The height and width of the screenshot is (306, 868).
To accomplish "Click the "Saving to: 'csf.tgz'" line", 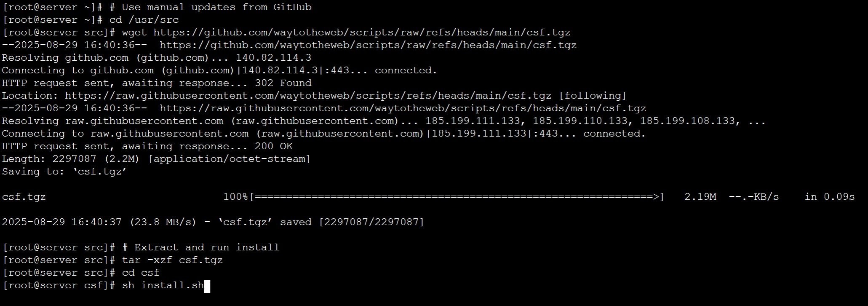I will [x=64, y=172].
